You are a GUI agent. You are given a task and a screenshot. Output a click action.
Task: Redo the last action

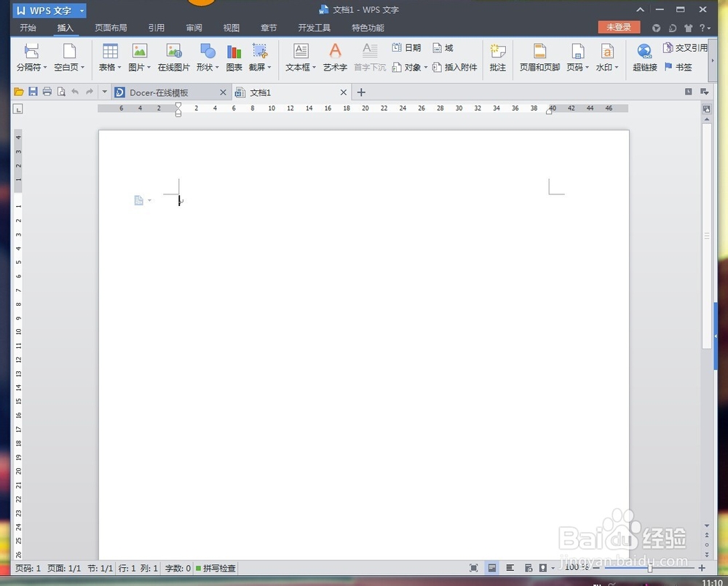pyautogui.click(x=90, y=92)
